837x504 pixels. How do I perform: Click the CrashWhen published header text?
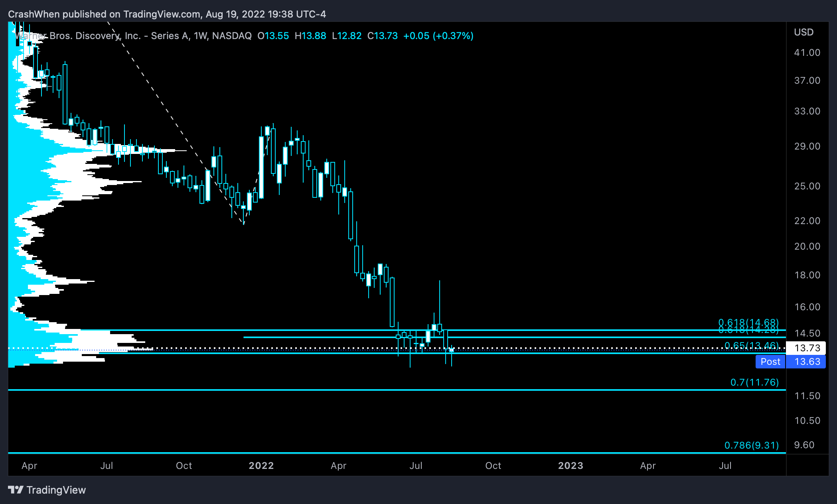[167, 14]
